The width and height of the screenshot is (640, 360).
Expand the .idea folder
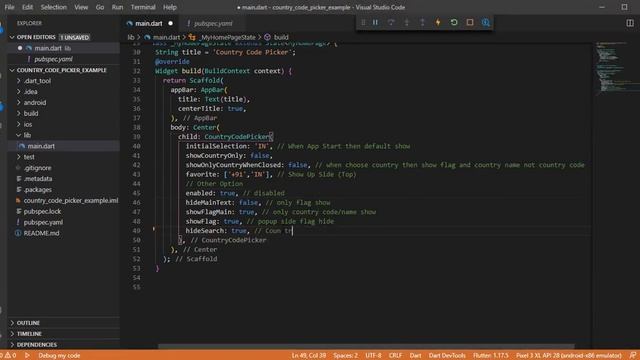click(30, 92)
